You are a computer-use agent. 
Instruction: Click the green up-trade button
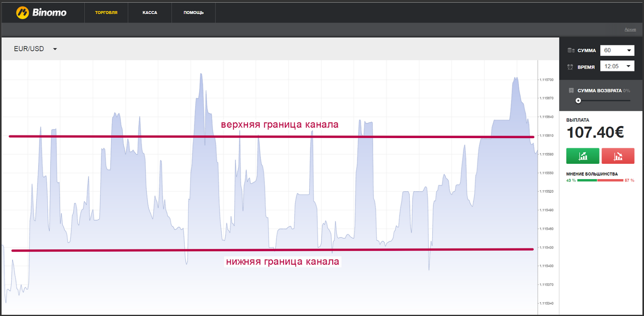(583, 156)
